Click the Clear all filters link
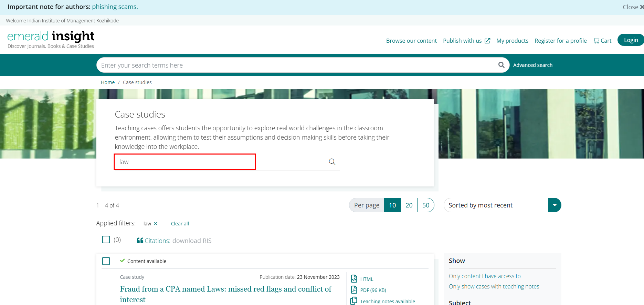This screenshot has height=305, width=644. pos(180,224)
